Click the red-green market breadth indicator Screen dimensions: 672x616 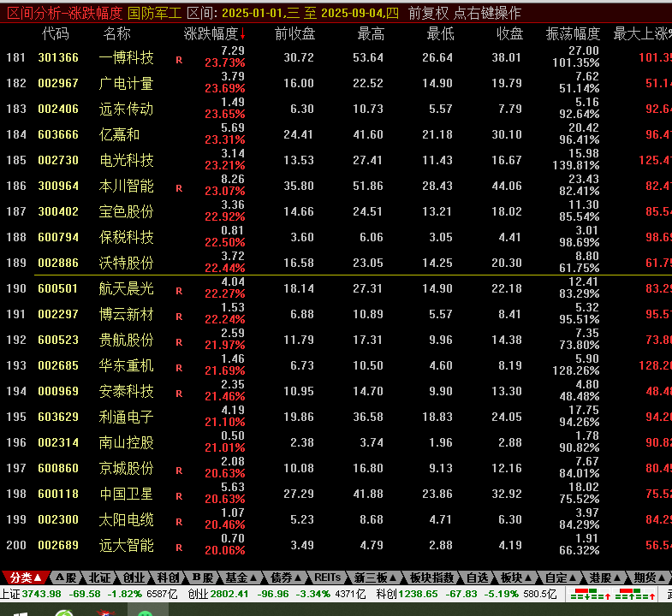point(613,595)
